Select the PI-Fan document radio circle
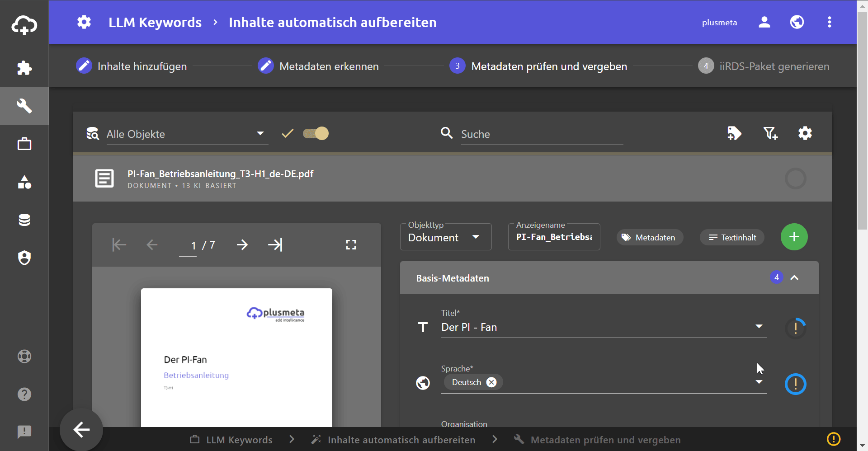Viewport: 868px width, 451px height. click(796, 179)
